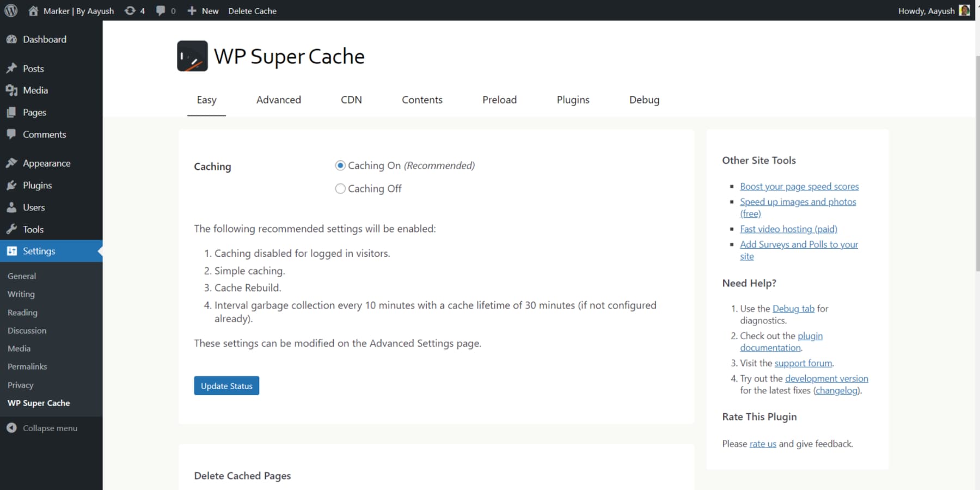980x490 pixels.
Task: Open the Plugins icon in sidebar
Action: pos(12,185)
